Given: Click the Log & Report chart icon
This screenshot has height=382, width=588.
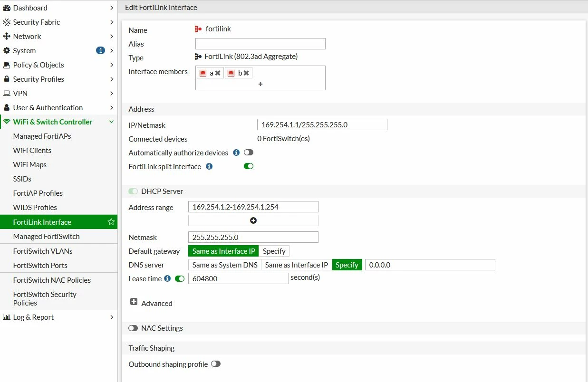Looking at the screenshot, I should tap(7, 317).
